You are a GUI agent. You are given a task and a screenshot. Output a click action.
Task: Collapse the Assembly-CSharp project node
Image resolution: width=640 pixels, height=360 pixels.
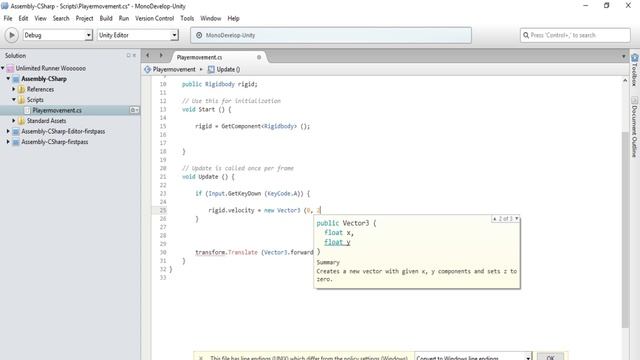[8, 78]
